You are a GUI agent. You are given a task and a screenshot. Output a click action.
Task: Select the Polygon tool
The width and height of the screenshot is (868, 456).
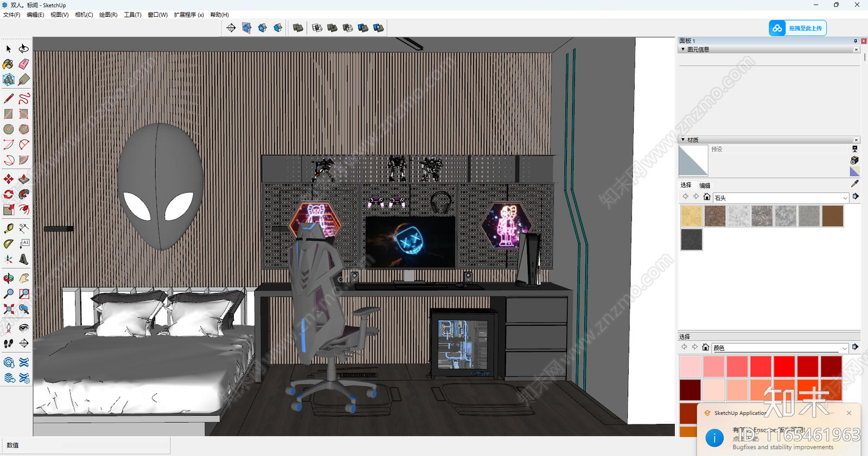[x=24, y=129]
